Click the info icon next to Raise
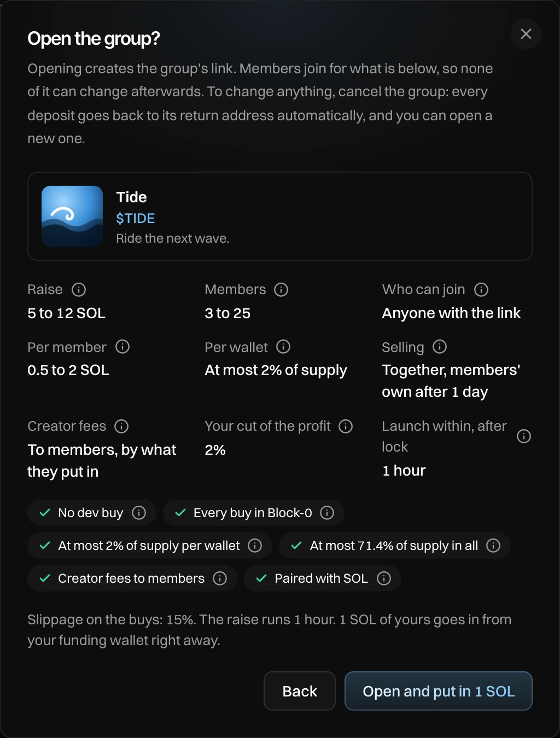 (x=79, y=290)
